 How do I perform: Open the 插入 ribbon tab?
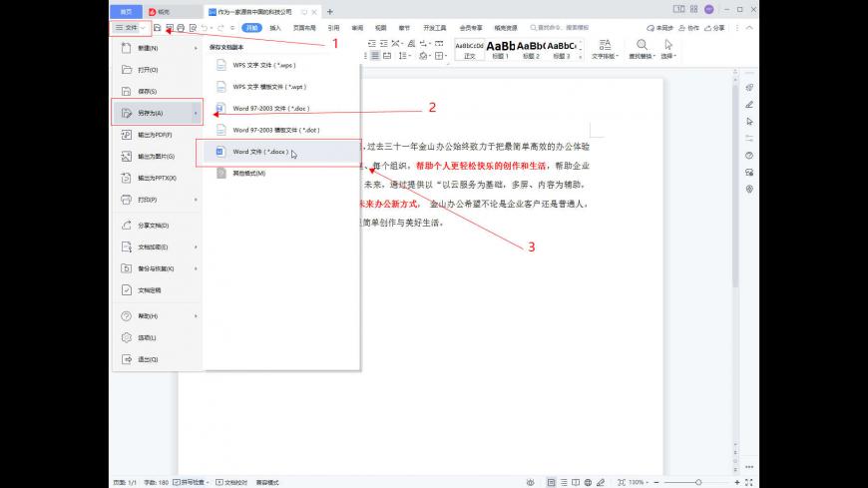(275, 28)
